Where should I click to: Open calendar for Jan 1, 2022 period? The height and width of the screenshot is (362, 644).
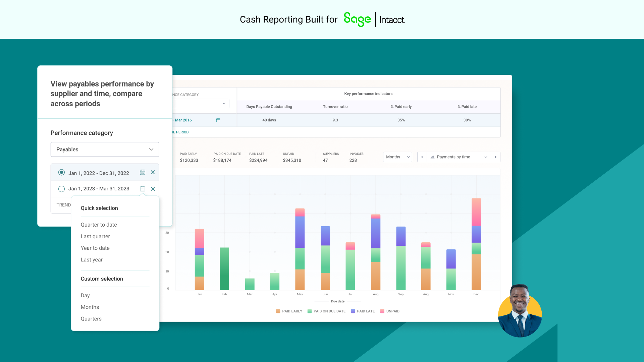tap(143, 172)
